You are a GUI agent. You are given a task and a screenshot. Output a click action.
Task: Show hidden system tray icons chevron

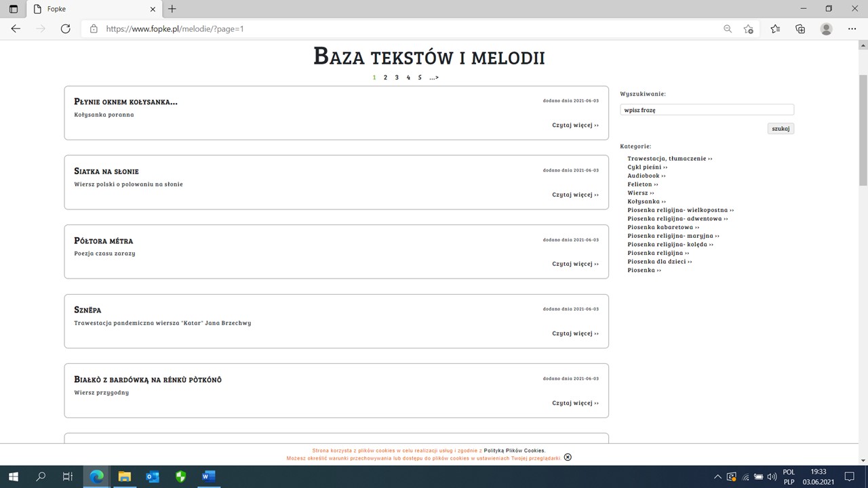[x=717, y=477]
